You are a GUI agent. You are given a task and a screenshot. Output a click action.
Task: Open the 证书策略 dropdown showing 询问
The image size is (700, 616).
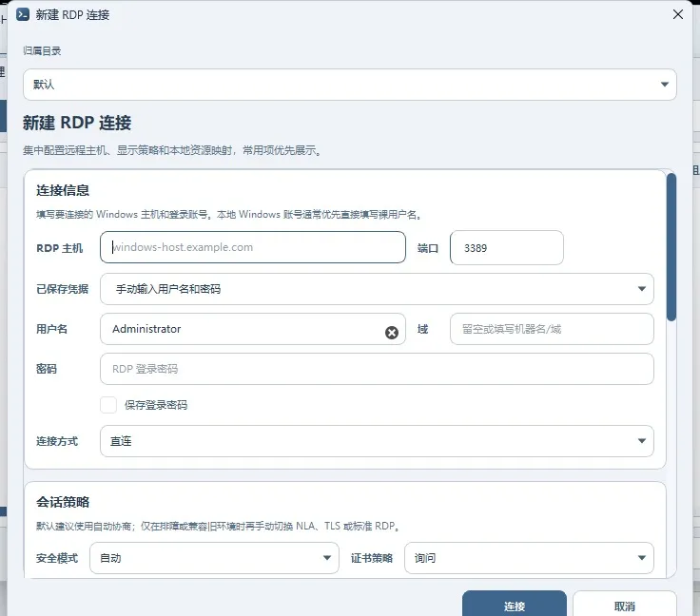click(529, 558)
